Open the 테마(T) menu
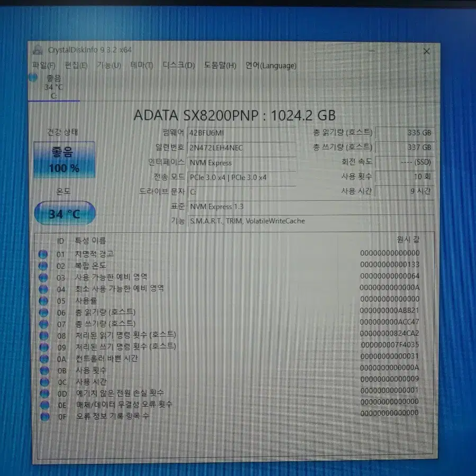The height and width of the screenshot is (476, 476). click(142, 65)
